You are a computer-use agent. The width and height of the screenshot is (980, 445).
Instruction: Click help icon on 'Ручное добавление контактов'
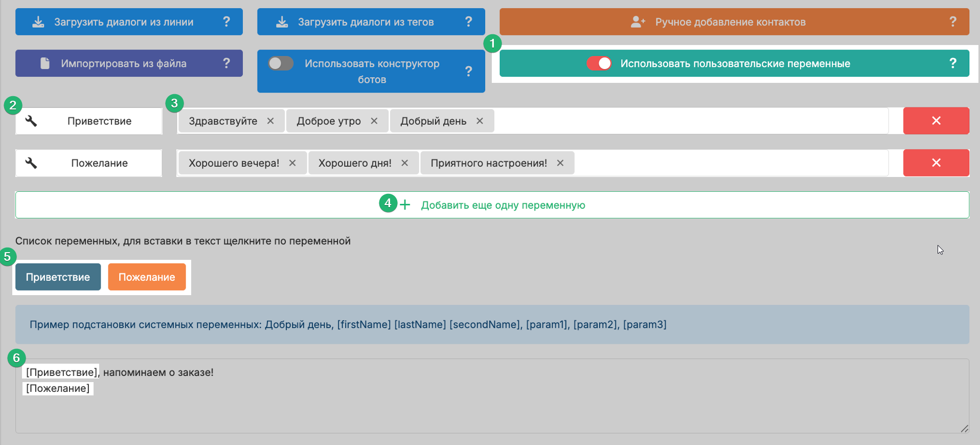coord(952,21)
